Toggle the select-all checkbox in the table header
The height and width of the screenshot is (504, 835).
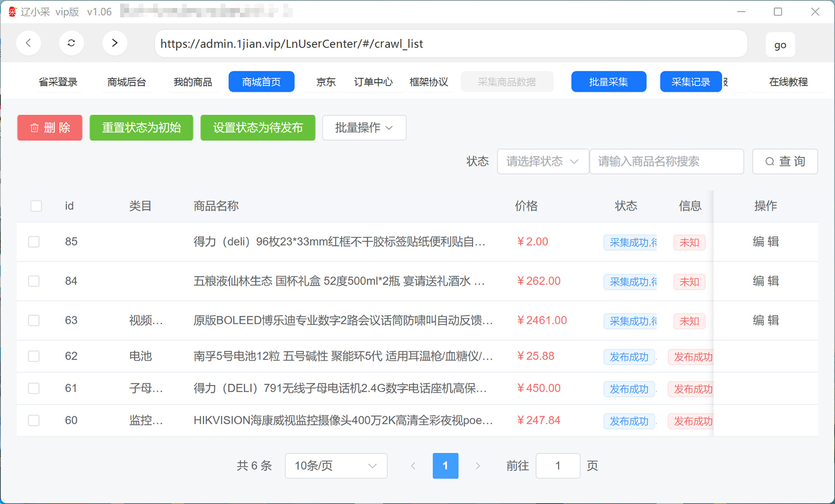coord(36,206)
